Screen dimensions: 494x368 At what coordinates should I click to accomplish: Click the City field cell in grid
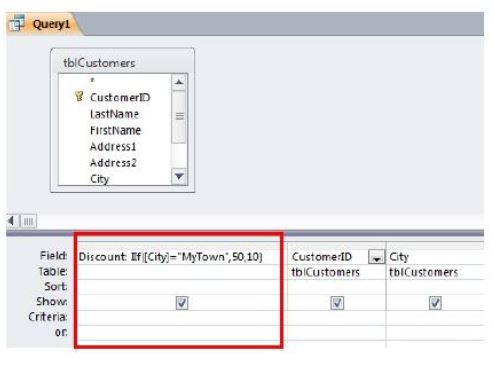pyautogui.click(x=435, y=257)
